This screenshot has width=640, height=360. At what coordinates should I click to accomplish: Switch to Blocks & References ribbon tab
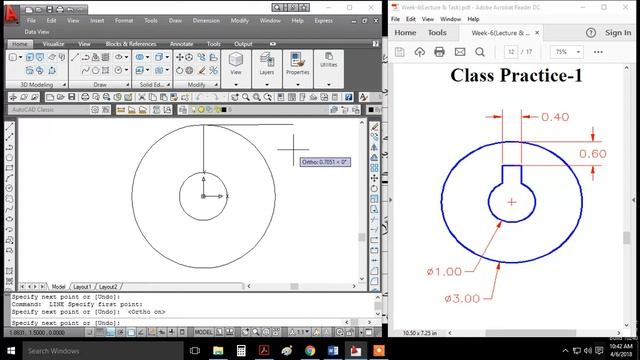(x=131, y=44)
